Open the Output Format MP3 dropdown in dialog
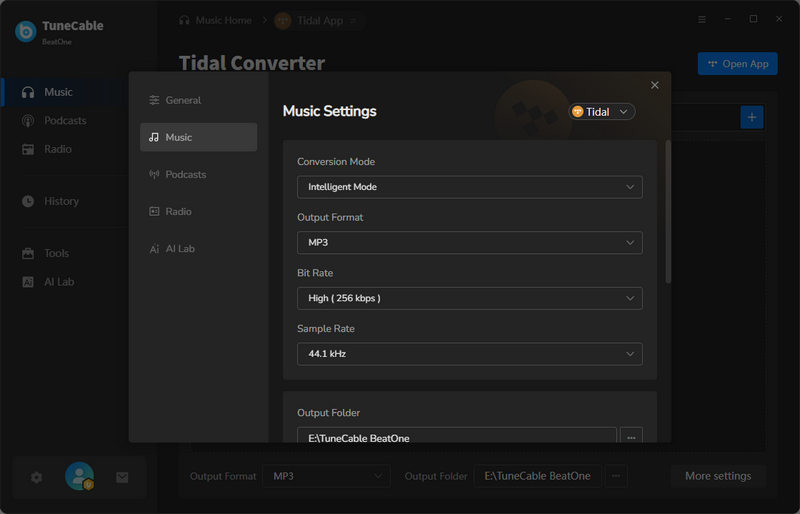The height and width of the screenshot is (514, 800). click(x=469, y=242)
